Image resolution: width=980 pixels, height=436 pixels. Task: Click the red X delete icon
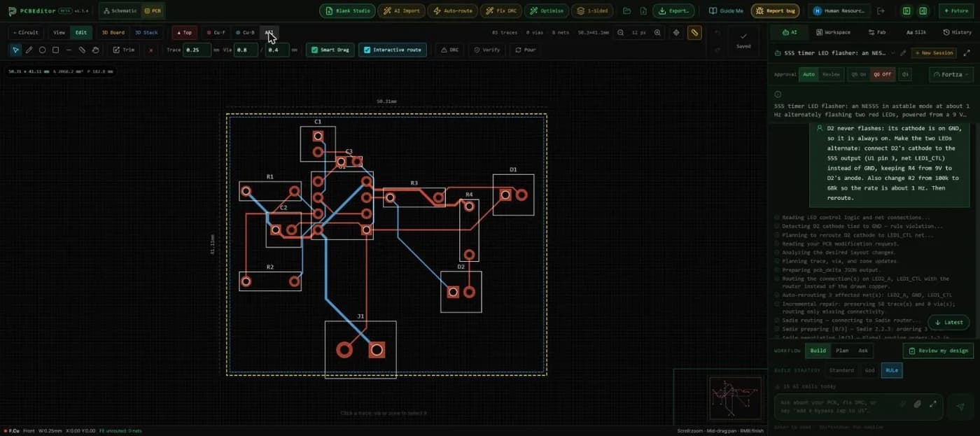coord(150,50)
